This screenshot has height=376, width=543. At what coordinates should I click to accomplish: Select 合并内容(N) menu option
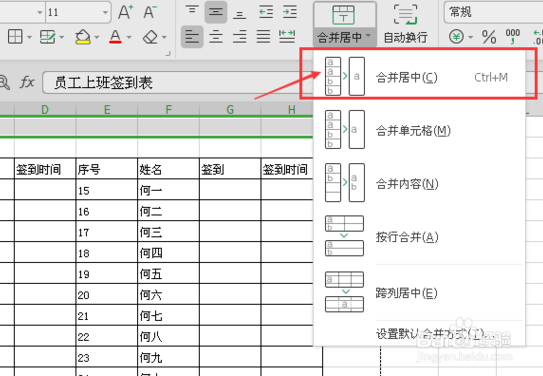click(x=419, y=182)
